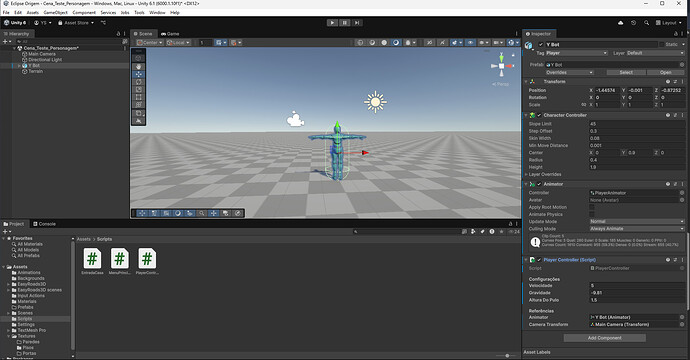
Task: Click the orientation gizmo in Scene view
Action: click(x=501, y=66)
